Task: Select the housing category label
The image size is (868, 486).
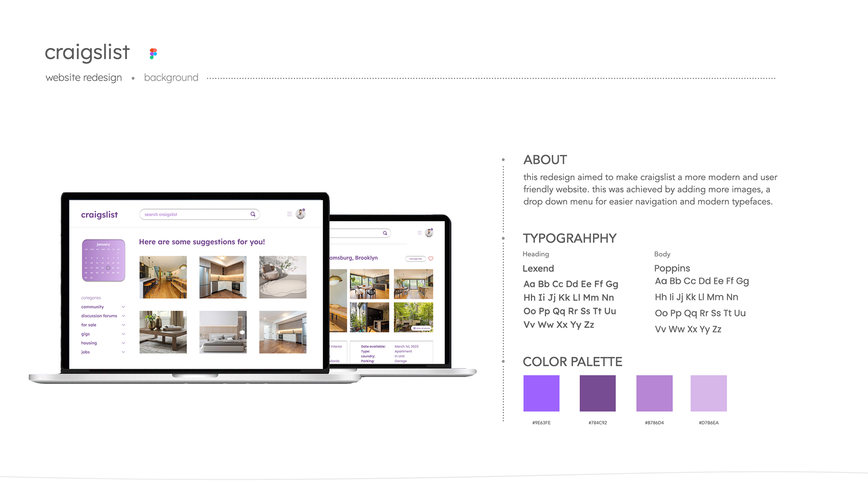Action: coord(89,343)
